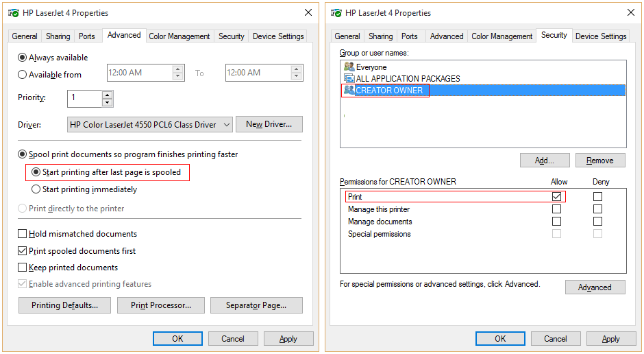Click New Driver... button
Viewport: 644px width, 354px height.
pos(269,124)
